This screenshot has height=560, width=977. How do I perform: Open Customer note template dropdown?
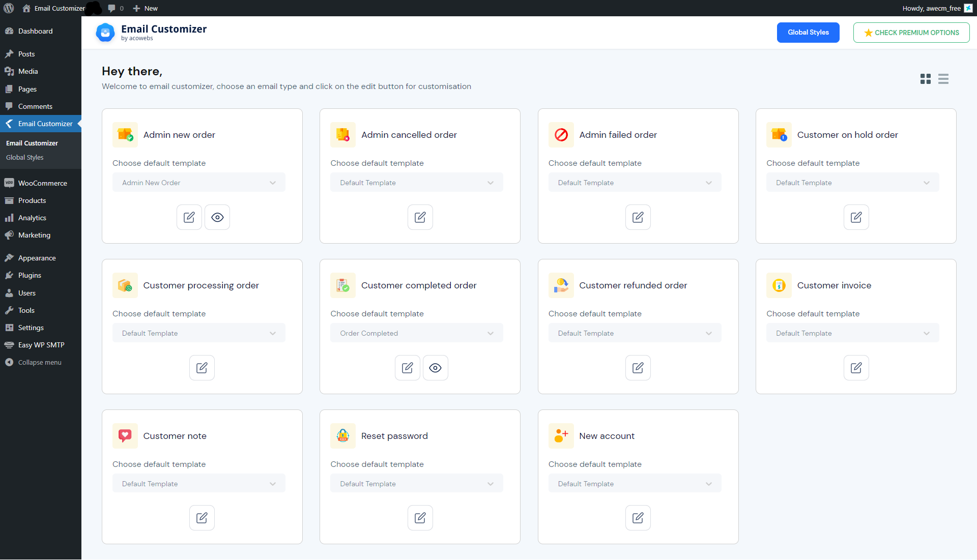tap(199, 484)
